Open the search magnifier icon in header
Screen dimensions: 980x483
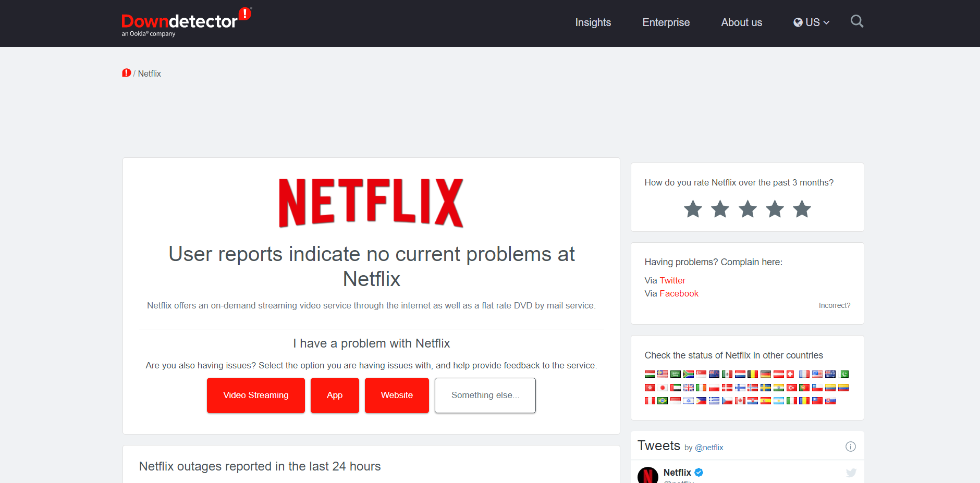coord(857,21)
